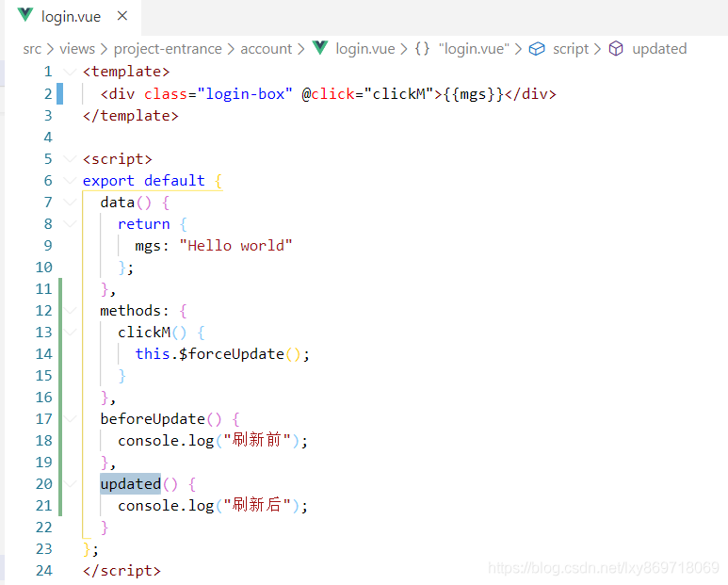Click line number 2 in the gutter
Image resolution: width=728 pixels, height=585 pixels.
(48, 93)
